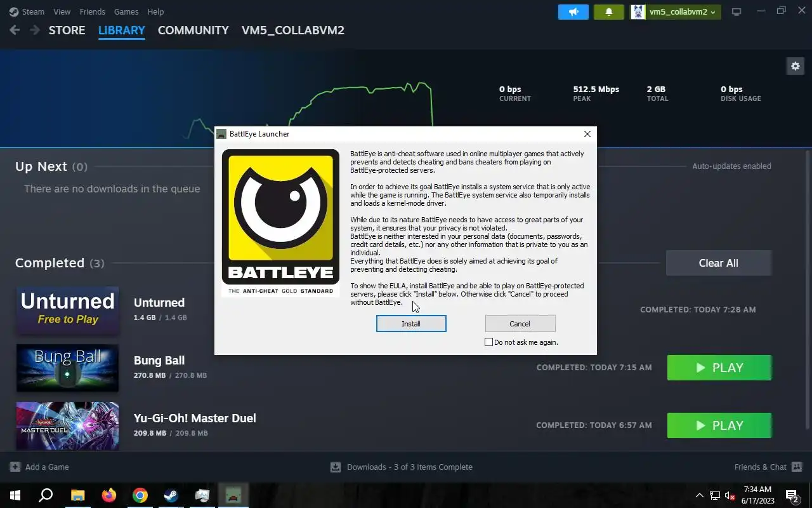The width and height of the screenshot is (812, 508).
Task: Click the BattlEye logo image
Action: [x=280, y=223]
